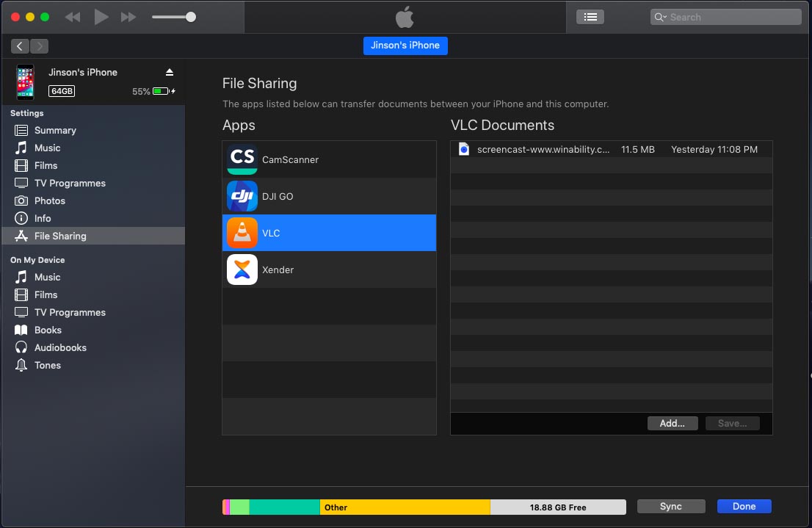Open Music under On My Device
The height and width of the screenshot is (528, 812).
pyautogui.click(x=93, y=277)
